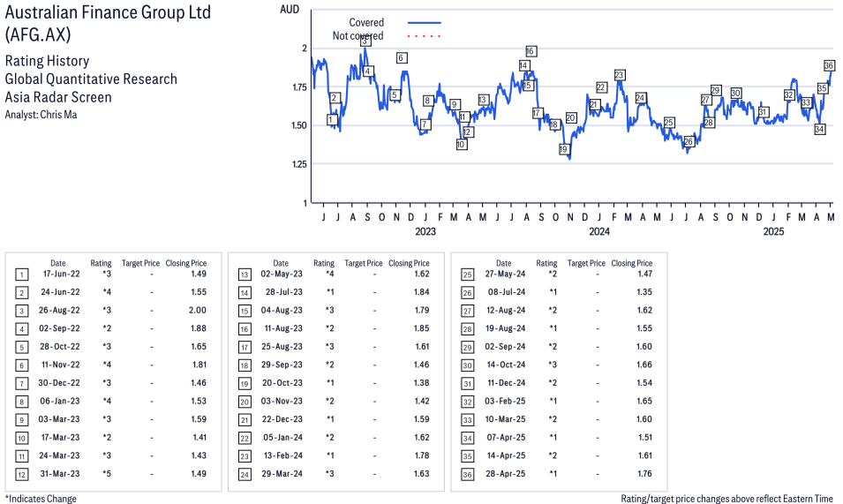843x504 pixels.
Task: Click the Analyst: Chris Ma text
Action: (41, 115)
